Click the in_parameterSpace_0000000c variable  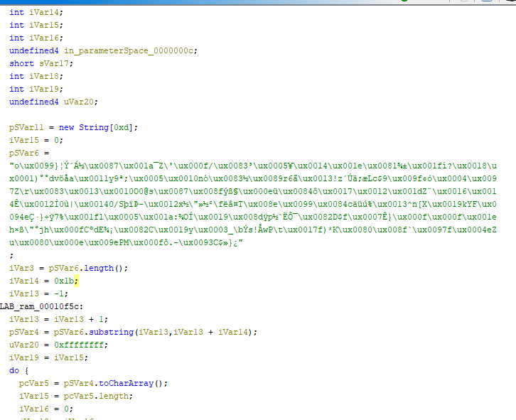[x=131, y=50]
